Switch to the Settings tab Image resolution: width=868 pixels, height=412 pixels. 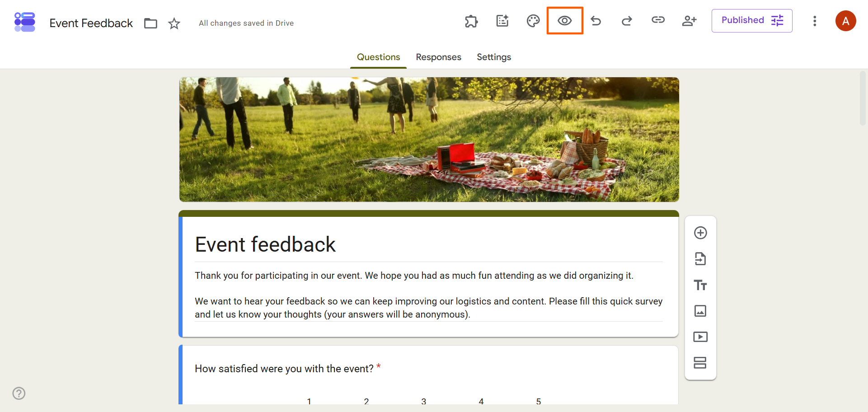[494, 57]
